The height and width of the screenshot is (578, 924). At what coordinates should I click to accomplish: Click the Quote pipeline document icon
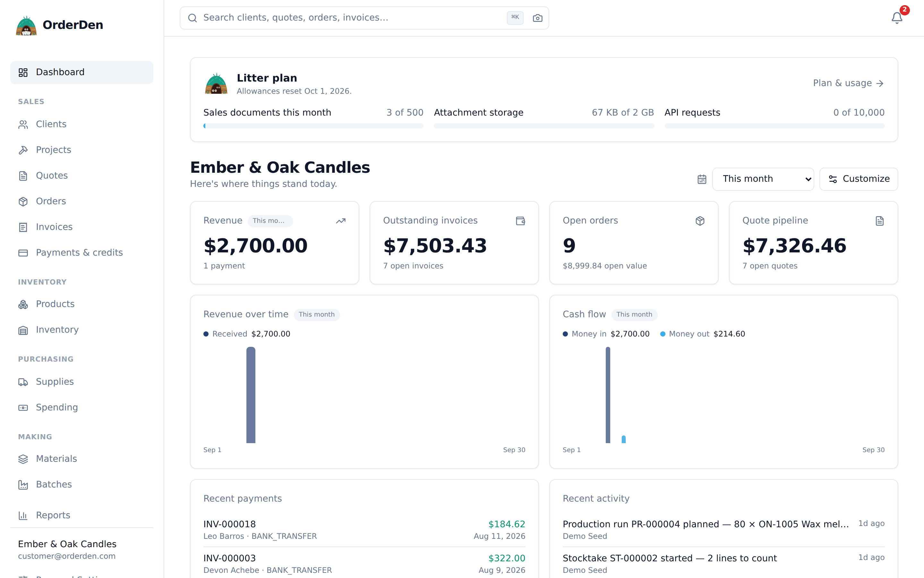tap(880, 221)
